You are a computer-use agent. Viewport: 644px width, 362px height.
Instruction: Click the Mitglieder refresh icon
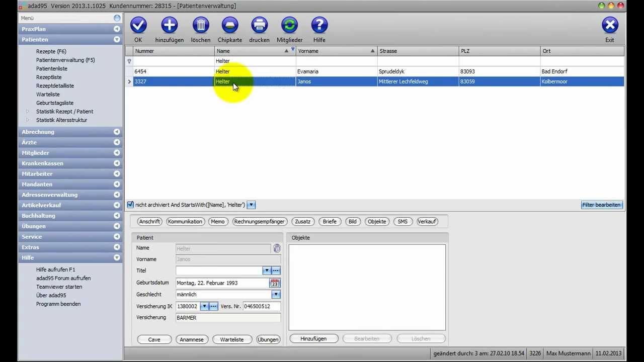tap(289, 25)
